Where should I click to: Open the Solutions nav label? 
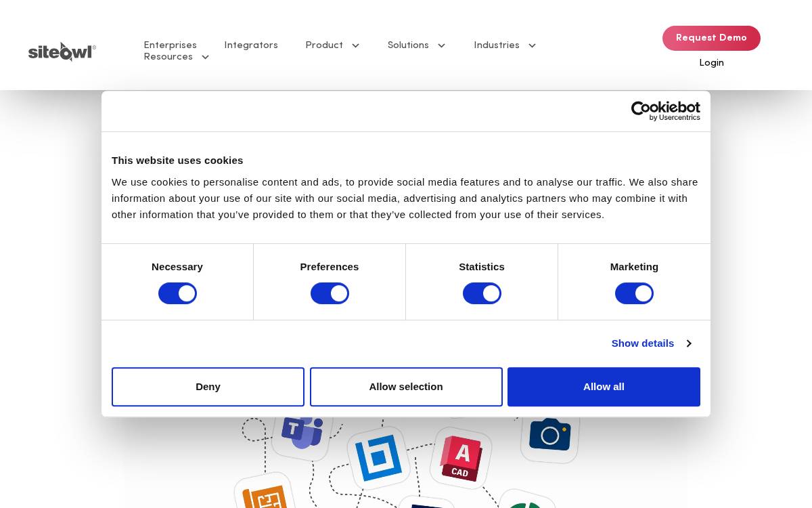[408, 45]
